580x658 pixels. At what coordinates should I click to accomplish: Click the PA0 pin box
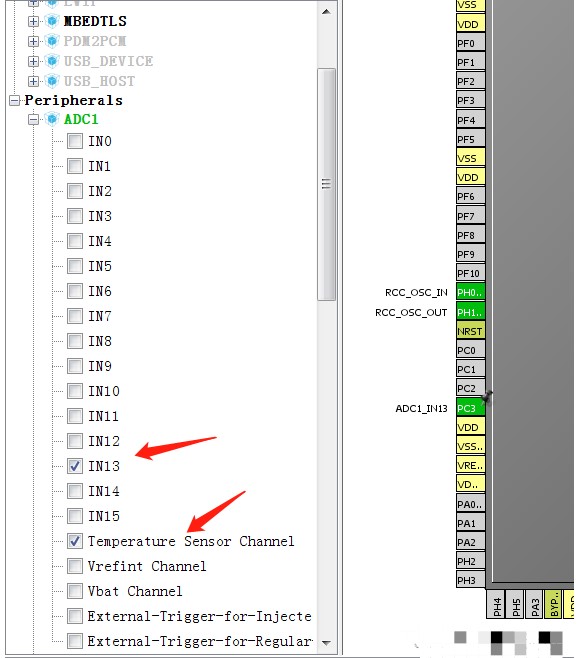tap(470, 504)
